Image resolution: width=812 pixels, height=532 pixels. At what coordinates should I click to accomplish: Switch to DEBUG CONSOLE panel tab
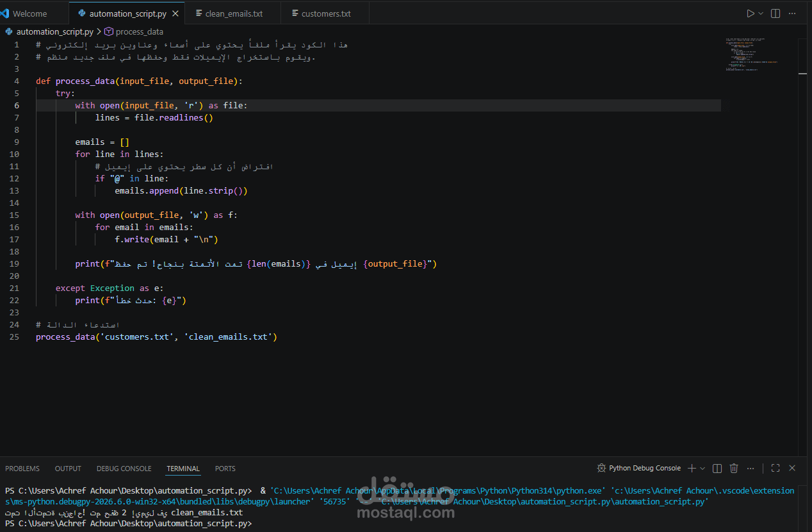coord(124,469)
